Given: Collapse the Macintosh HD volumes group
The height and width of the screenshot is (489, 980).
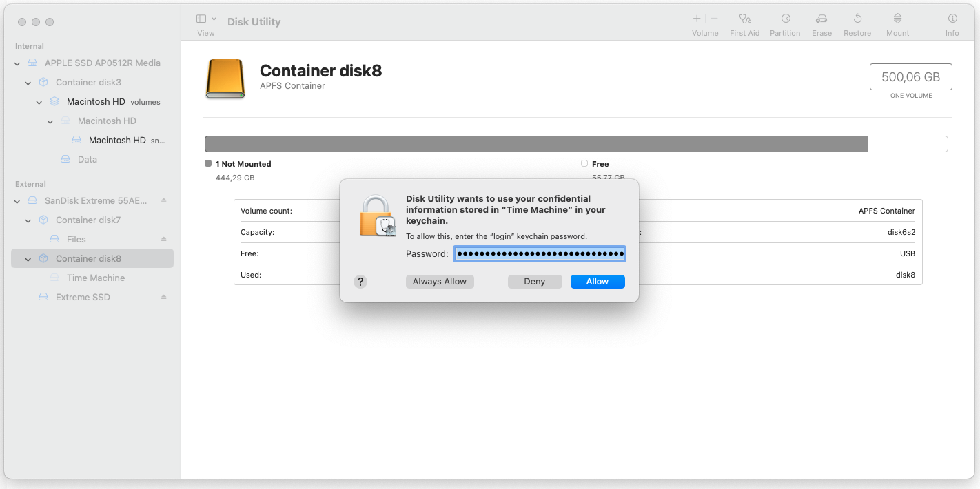Looking at the screenshot, I should click(39, 102).
